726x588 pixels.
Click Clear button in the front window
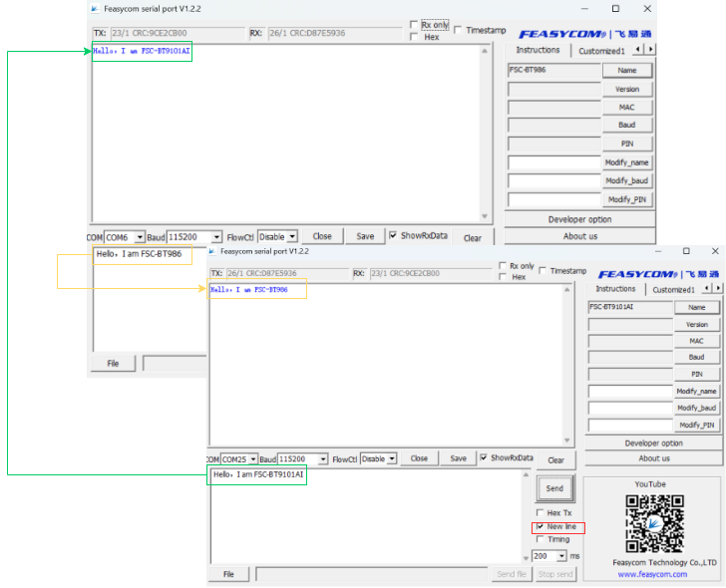[x=555, y=460]
